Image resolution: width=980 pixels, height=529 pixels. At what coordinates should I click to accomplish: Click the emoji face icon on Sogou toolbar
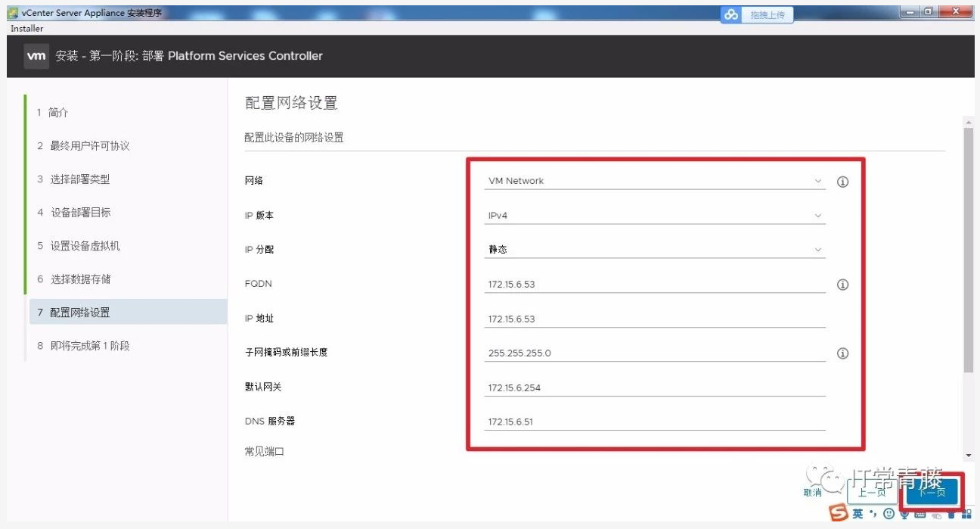coord(889,514)
